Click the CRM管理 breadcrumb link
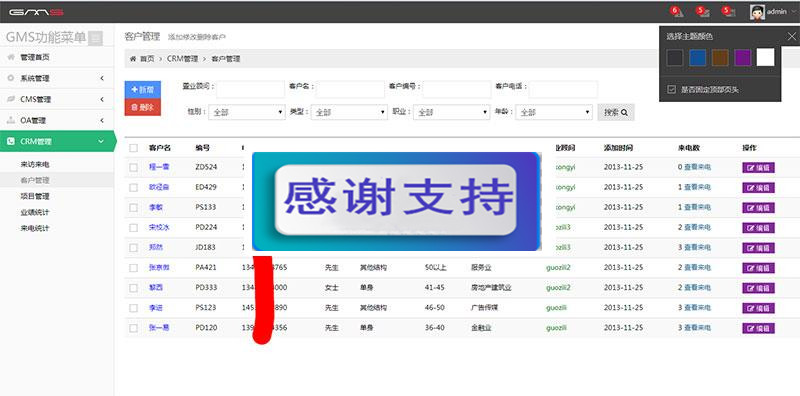The height and width of the screenshot is (396, 800). tap(182, 59)
